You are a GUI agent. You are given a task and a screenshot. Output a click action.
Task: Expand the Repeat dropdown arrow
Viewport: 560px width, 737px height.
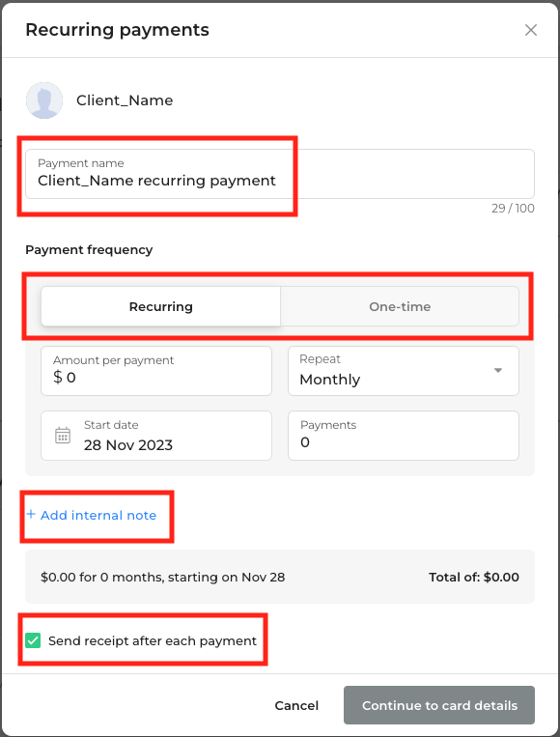[498, 370]
